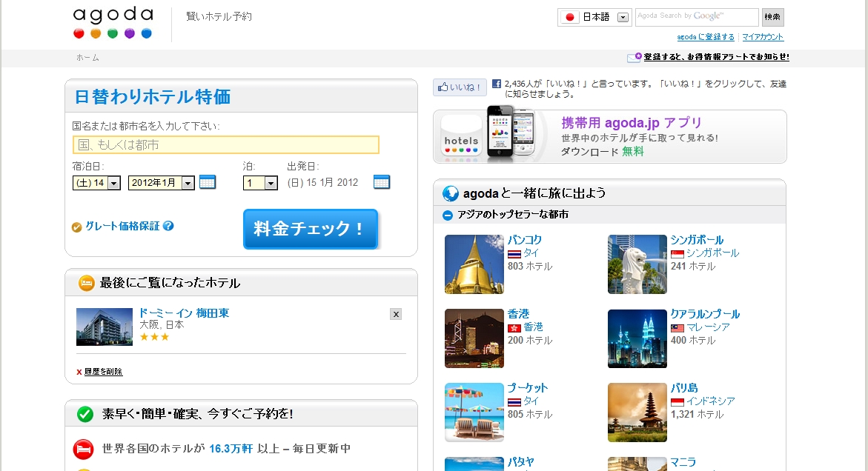Viewport: 868px width, 471px height.
Task: Open the 2012年1月 month dropdown
Action: click(x=161, y=182)
